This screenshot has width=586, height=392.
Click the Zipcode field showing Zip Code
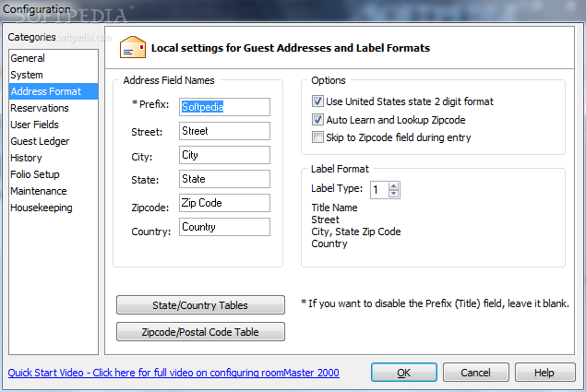click(224, 203)
